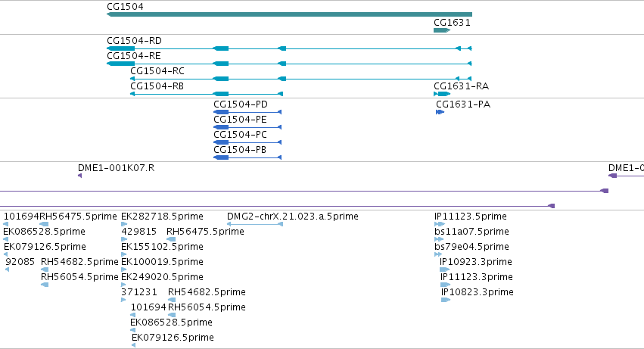Select the CG1504-RD transcript label
Screen dimensions: 644x349
[x=134, y=41]
